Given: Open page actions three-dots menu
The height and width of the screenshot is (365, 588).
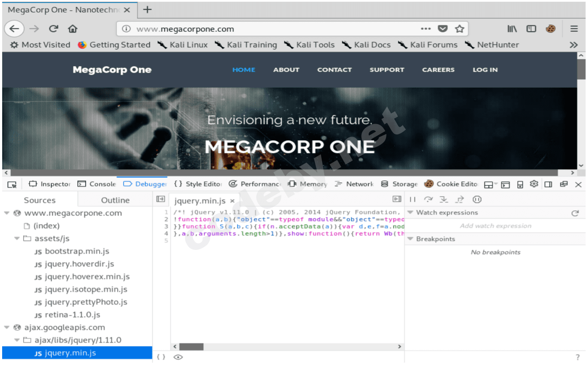Looking at the screenshot, I should pyautogui.click(x=425, y=29).
